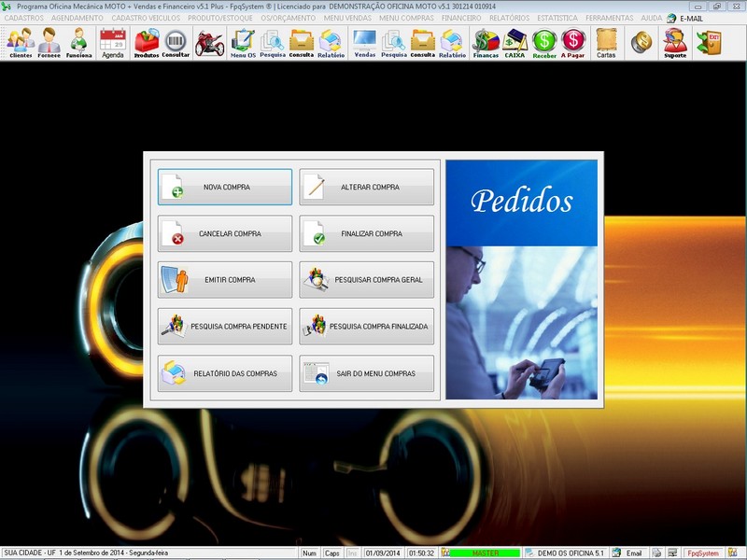
Task: Click the Pesquisa icon beside Menu OS
Action: pyautogui.click(x=273, y=43)
